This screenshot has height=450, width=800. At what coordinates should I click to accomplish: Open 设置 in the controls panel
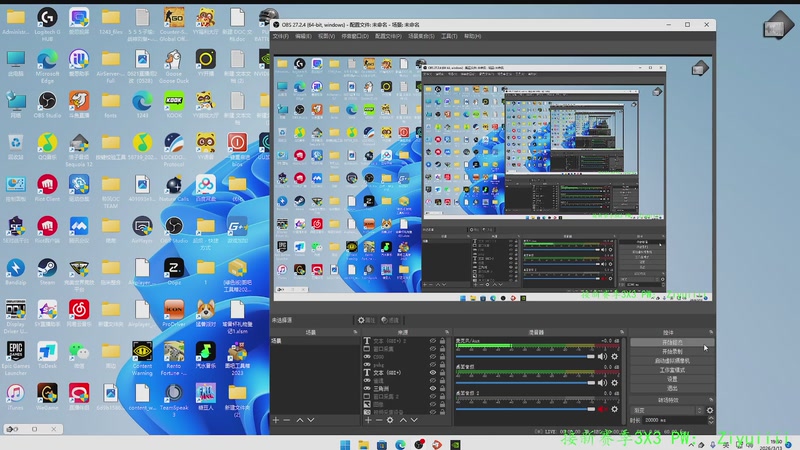pos(672,379)
